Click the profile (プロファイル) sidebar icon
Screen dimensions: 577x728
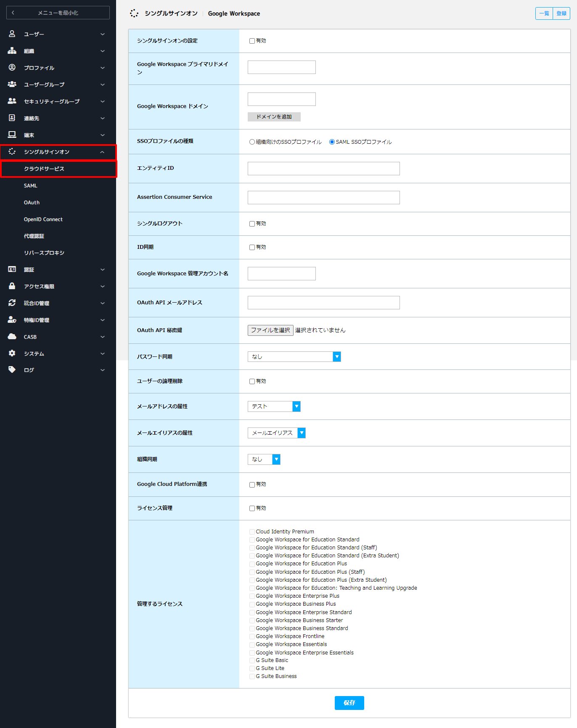12,67
